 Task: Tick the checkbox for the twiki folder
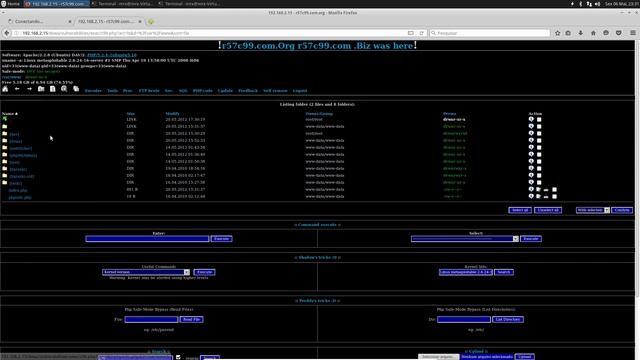click(539, 182)
